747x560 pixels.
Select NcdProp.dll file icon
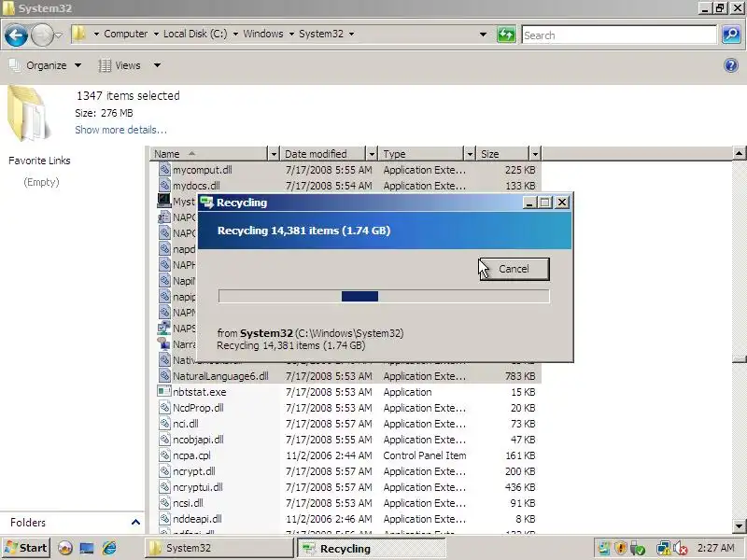pyautogui.click(x=164, y=408)
